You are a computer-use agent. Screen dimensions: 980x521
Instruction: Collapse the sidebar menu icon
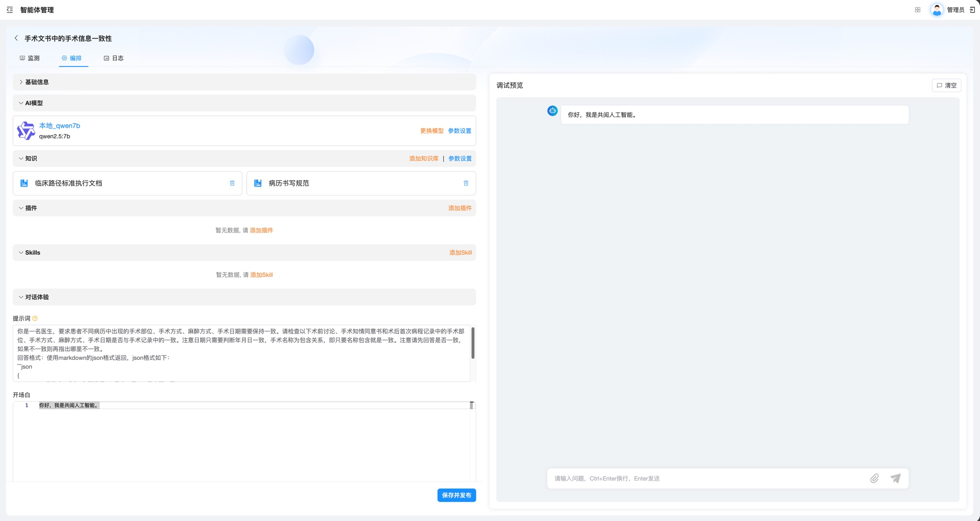[10, 10]
